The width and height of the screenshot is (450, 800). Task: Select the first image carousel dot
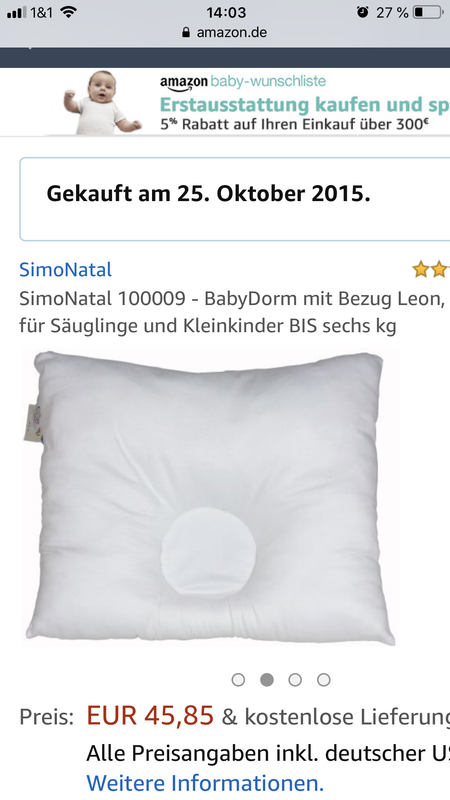238,680
